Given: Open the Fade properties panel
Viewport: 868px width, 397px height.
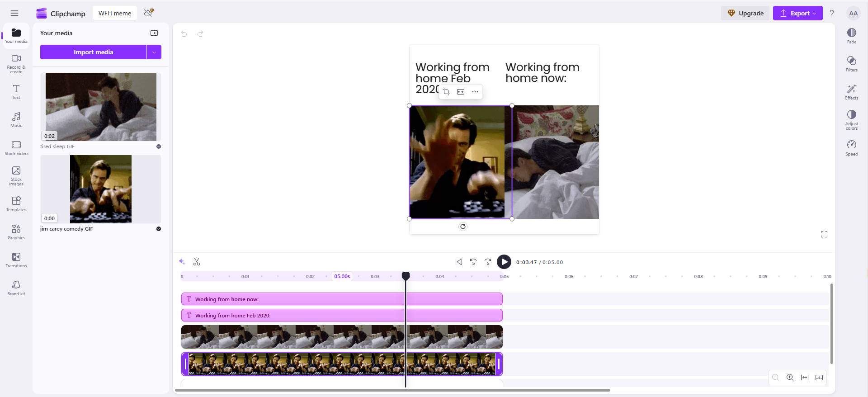Looking at the screenshot, I should click(852, 36).
